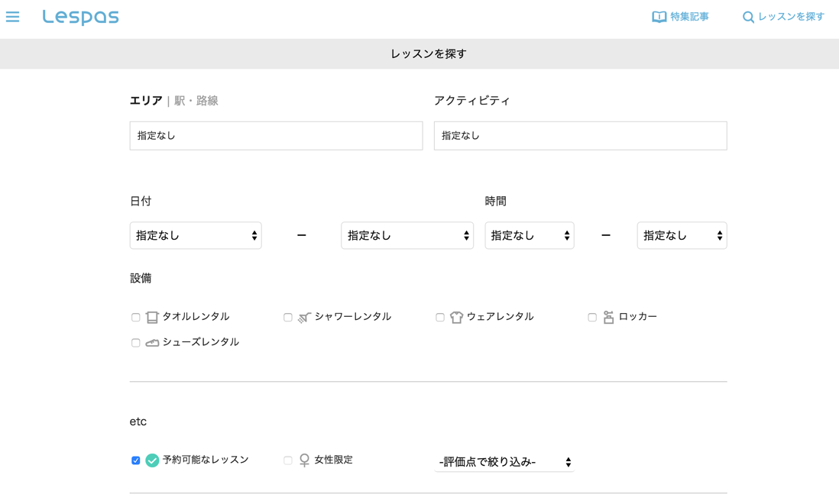Click the T-shirt icon for ウェアレンタル
This screenshot has width=839, height=504.
tap(456, 318)
